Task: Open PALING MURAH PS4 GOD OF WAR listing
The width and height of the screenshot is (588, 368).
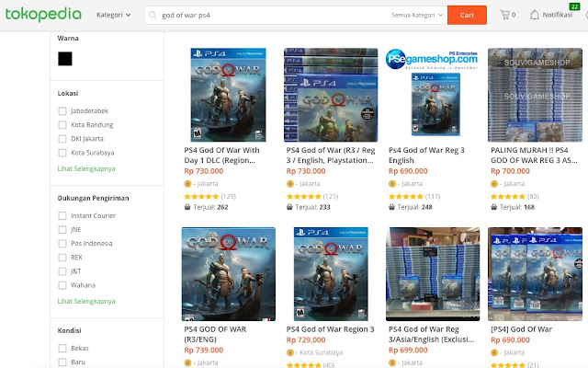Action: (534, 155)
